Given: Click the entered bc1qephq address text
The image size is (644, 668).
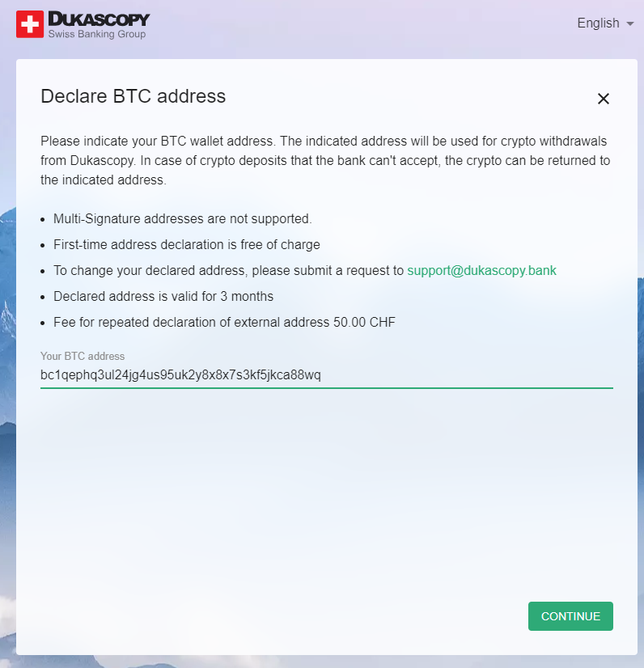Looking at the screenshot, I should pyautogui.click(x=180, y=375).
